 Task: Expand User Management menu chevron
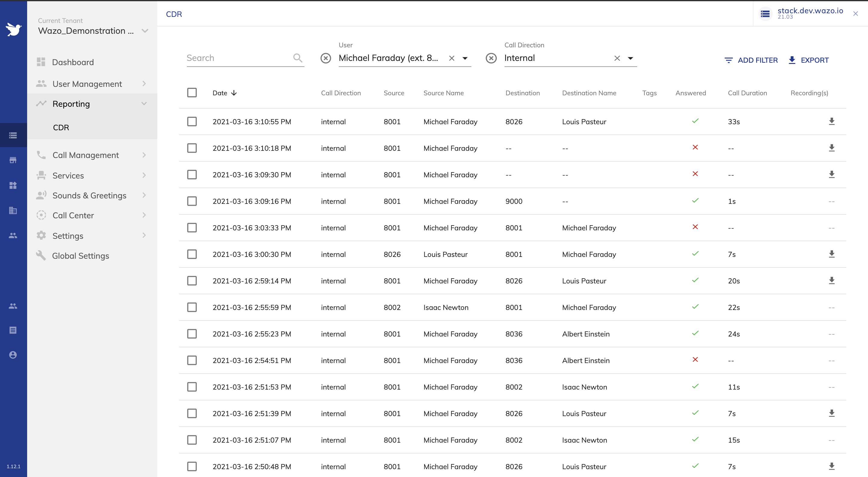click(x=144, y=84)
